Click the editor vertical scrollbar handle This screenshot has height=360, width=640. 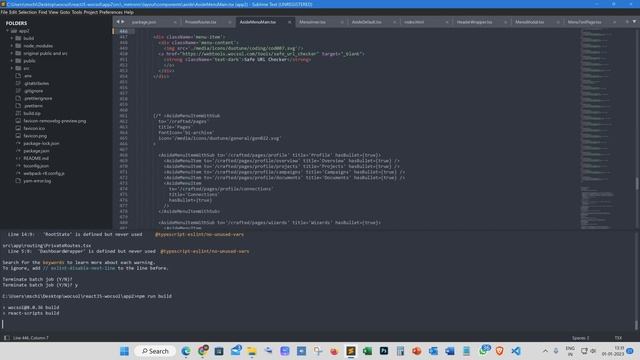click(636, 184)
